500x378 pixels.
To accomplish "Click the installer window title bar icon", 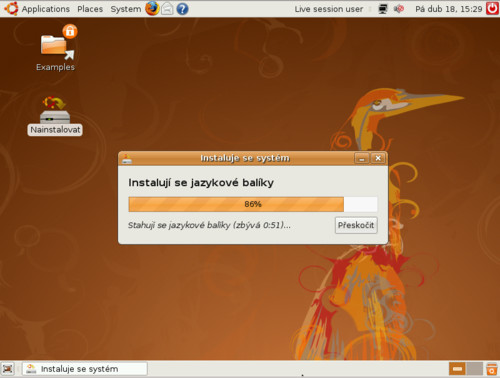I will click(x=127, y=159).
